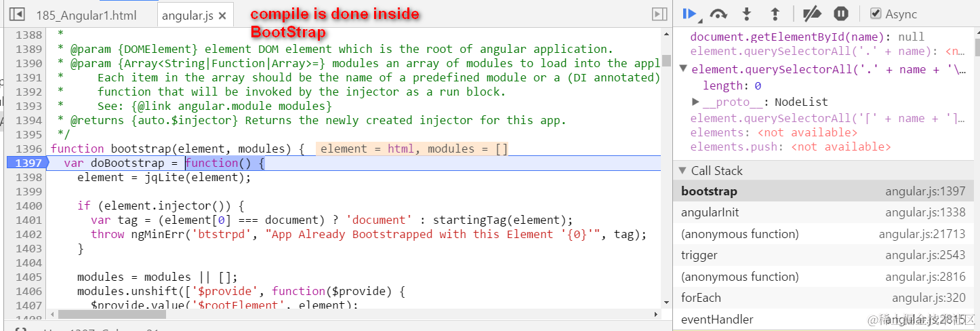Screen dimensions: 980x331
Task: Select eventHandler frame in call stack
Action: click(x=823, y=319)
